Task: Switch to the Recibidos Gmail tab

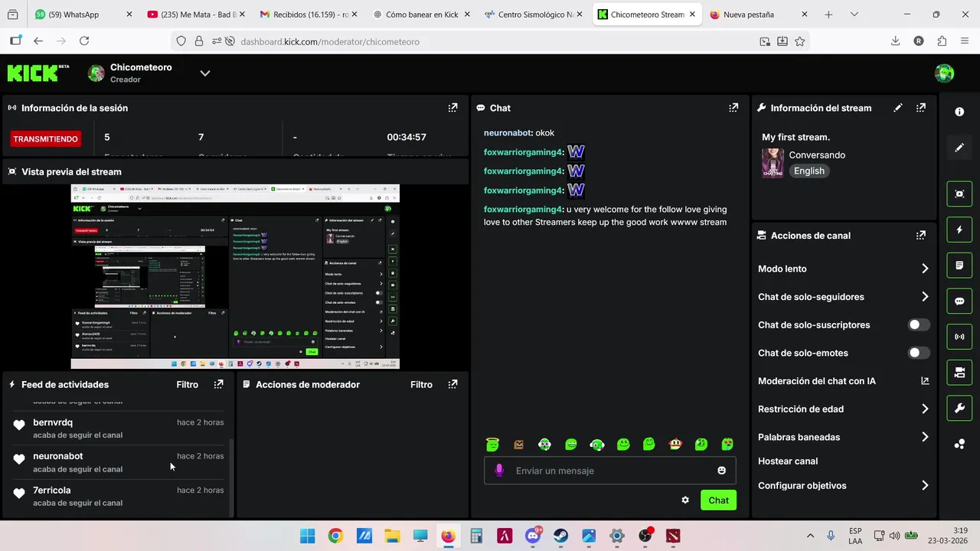Action: pyautogui.click(x=309, y=15)
